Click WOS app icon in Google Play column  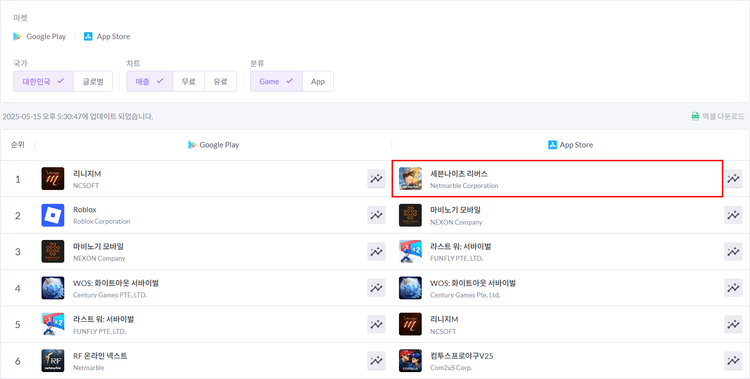[x=53, y=288]
